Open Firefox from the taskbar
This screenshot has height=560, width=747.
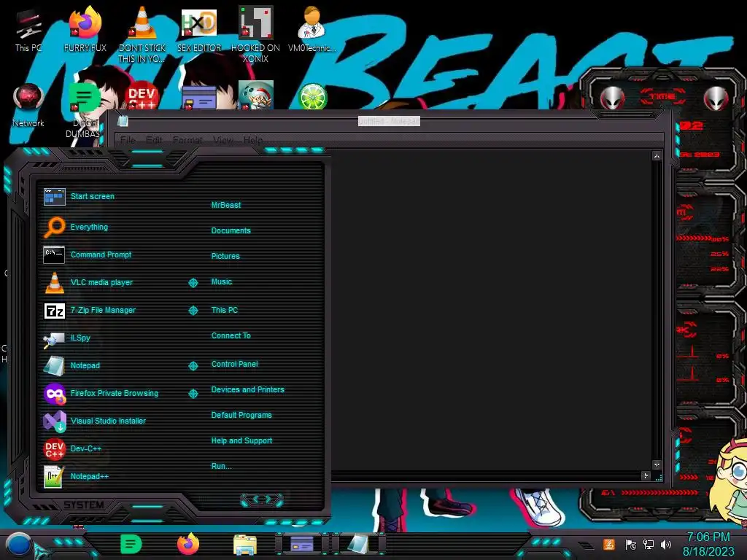tap(188, 544)
